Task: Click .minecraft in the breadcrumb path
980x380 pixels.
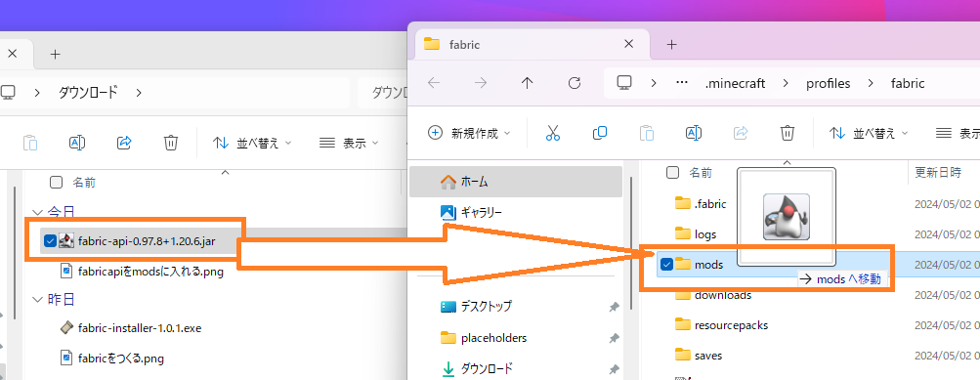Action: 735,83
